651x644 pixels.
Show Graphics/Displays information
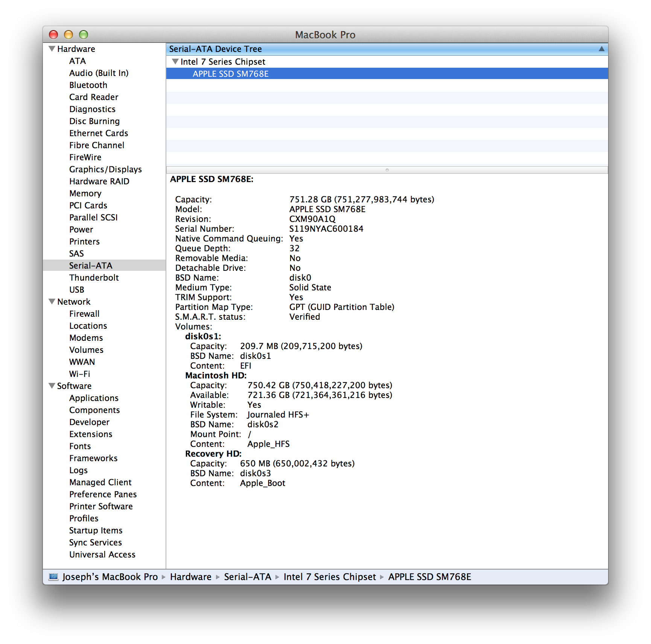click(105, 169)
